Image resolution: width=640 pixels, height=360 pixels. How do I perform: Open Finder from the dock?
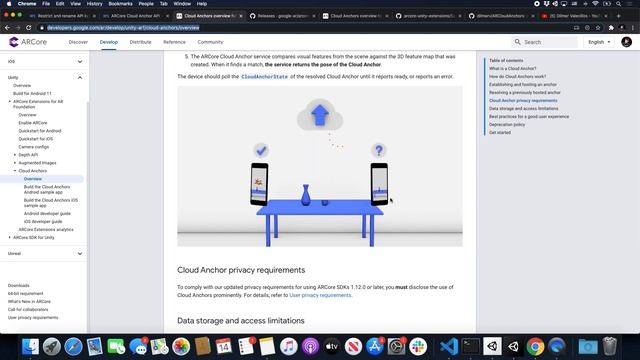[30, 347]
